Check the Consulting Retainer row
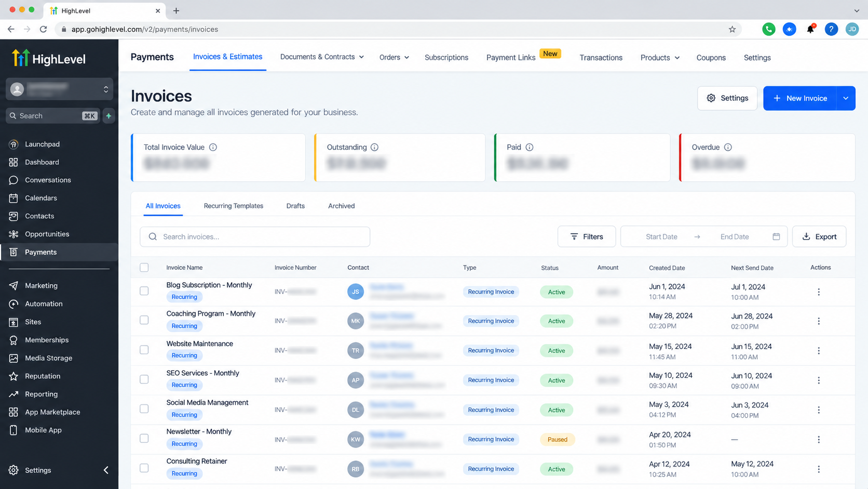This screenshot has height=489, width=868. click(144, 468)
